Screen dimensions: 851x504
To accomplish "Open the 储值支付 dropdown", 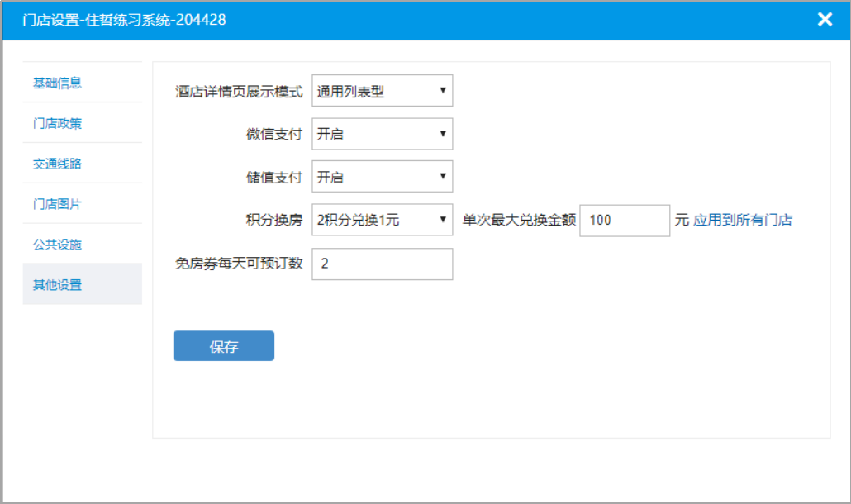I will pos(382,176).
